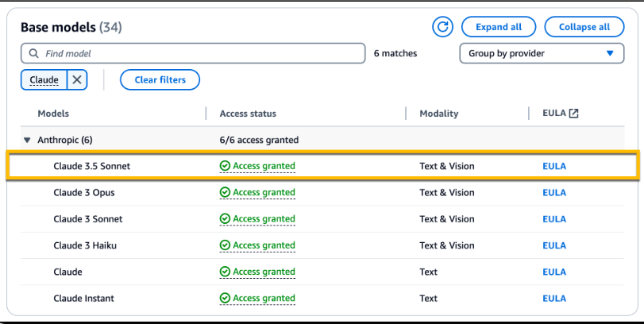The width and height of the screenshot is (644, 324).
Task: Open the Claude 3 Sonnet EULA link
Action: click(554, 219)
